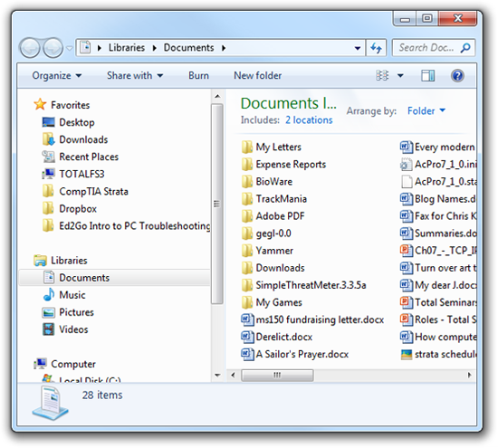
Task: Click the file list scroll right arrow
Action: pos(469,375)
